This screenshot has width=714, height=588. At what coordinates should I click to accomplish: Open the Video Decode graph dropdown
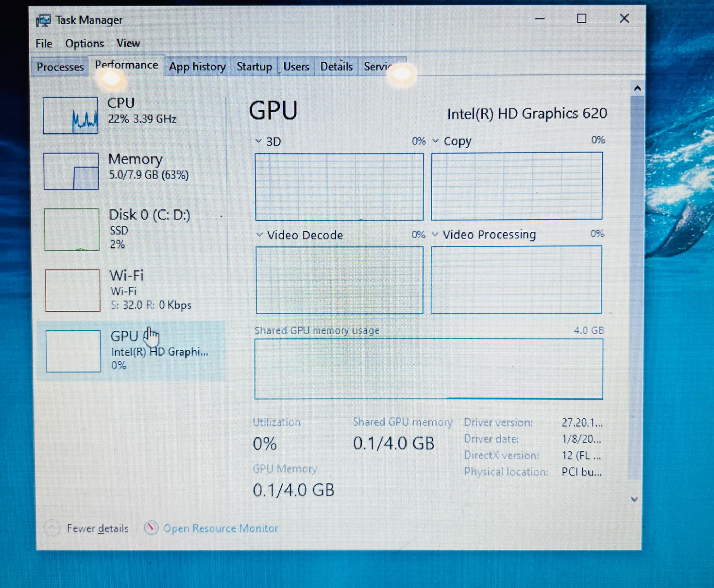[x=259, y=235]
